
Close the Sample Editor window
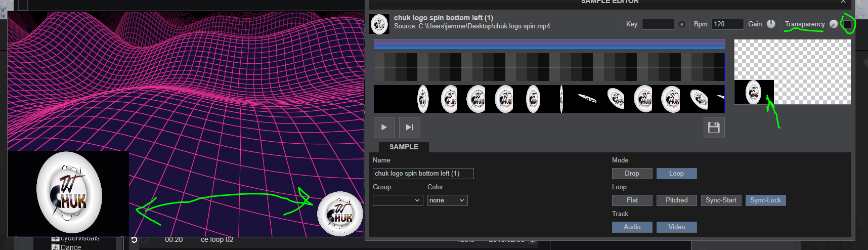(x=843, y=2)
